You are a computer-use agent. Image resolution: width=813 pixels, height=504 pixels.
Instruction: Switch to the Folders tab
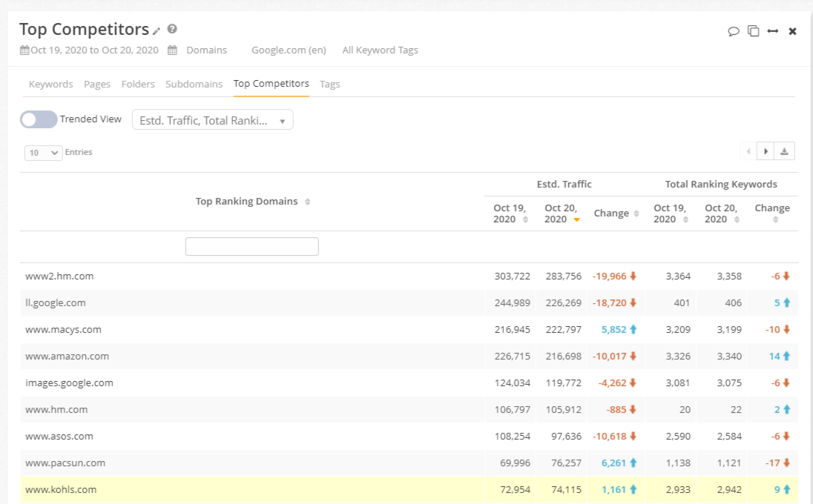click(138, 84)
